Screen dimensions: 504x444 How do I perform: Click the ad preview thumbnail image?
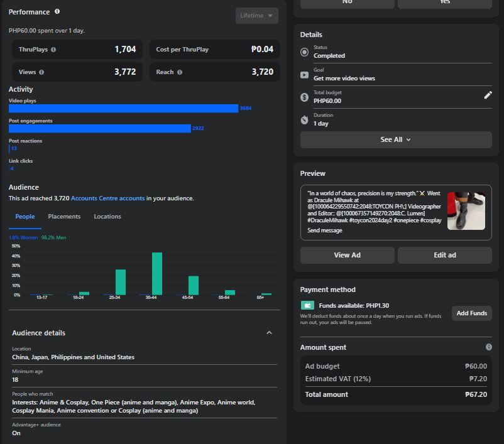(466, 211)
